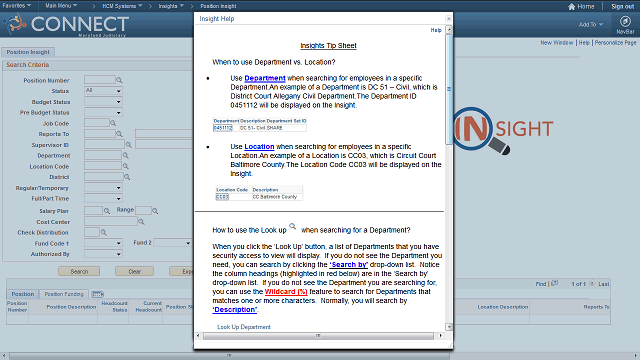Open Check Distribution lookup magnifier
Viewport: 640px width, 360px height.
point(104,232)
